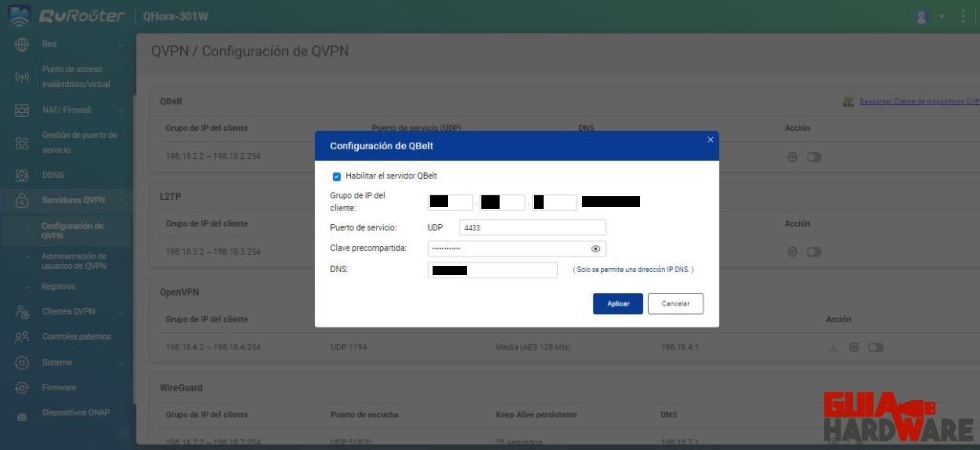Click the Firmware sidebar icon

[22, 387]
